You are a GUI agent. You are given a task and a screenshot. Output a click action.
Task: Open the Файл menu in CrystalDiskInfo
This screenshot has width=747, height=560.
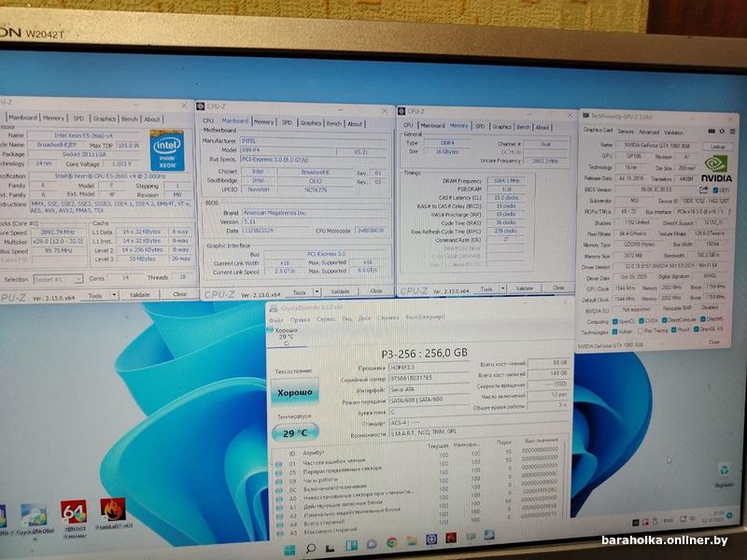coord(276,319)
